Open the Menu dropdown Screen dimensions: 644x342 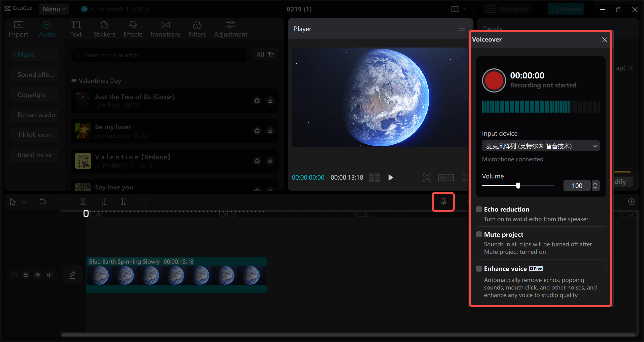[54, 9]
